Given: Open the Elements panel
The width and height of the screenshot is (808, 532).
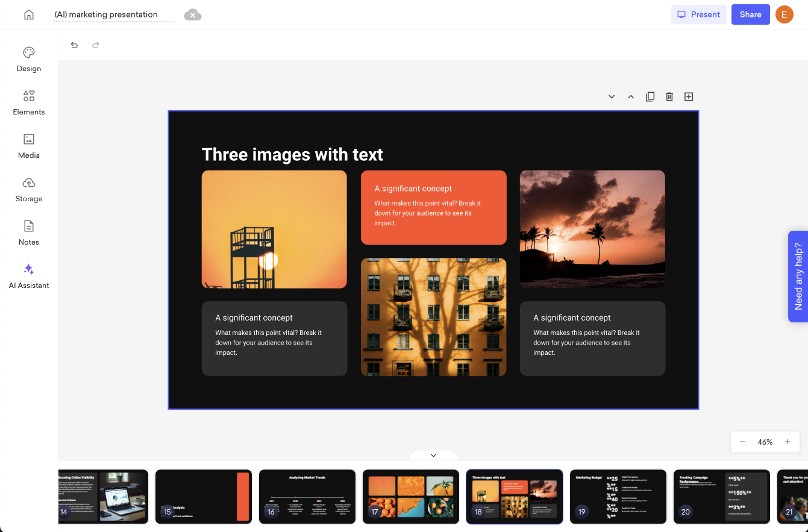Looking at the screenshot, I should [29, 102].
